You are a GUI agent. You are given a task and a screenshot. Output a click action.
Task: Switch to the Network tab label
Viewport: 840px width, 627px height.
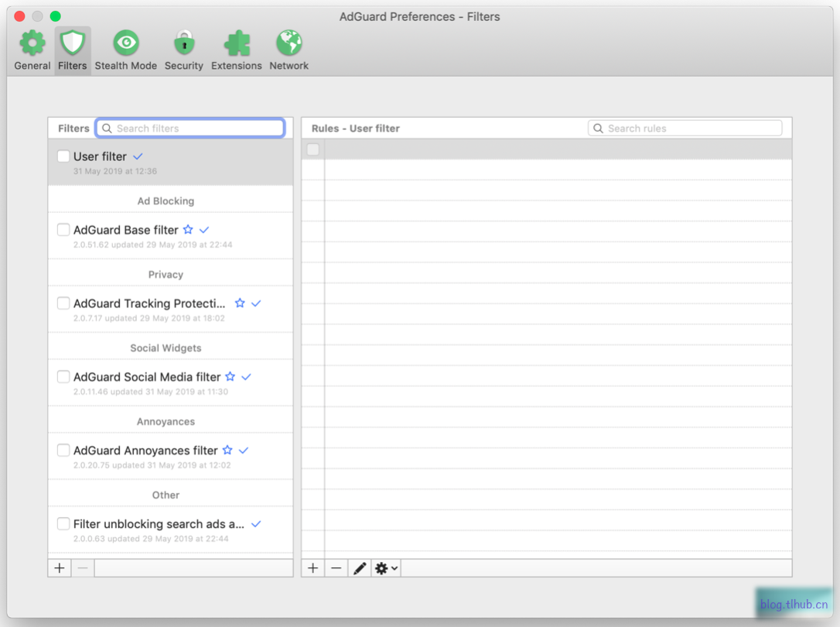click(289, 66)
